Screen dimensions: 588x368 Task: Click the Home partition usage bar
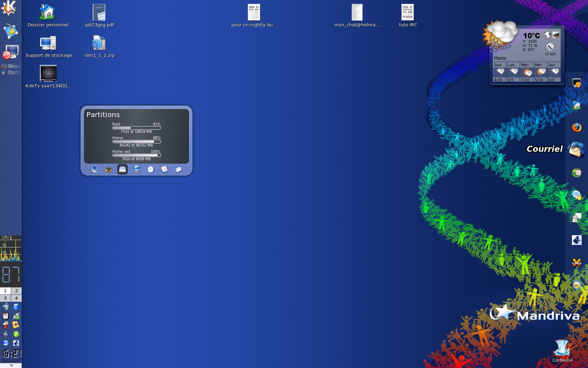pos(136,142)
